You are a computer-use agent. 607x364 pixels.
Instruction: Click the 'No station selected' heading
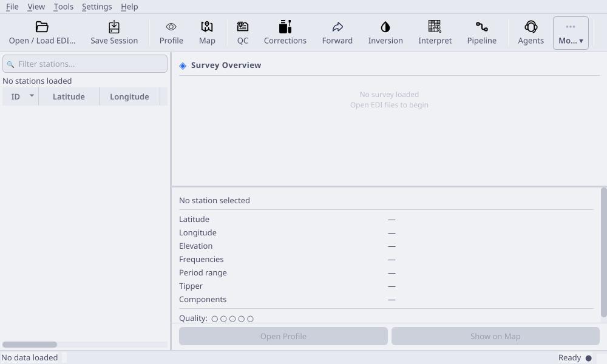point(214,200)
